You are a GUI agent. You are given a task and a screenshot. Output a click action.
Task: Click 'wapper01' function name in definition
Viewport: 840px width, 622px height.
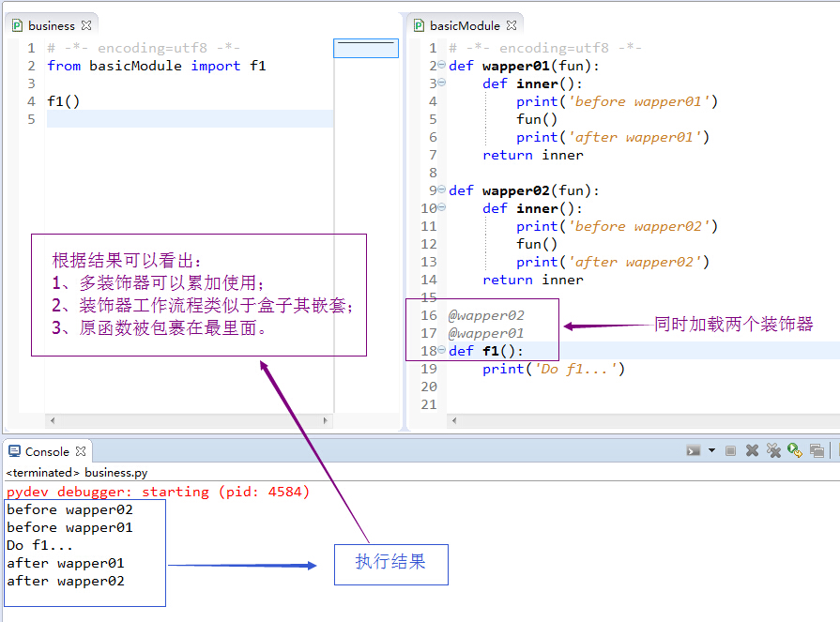point(516,66)
